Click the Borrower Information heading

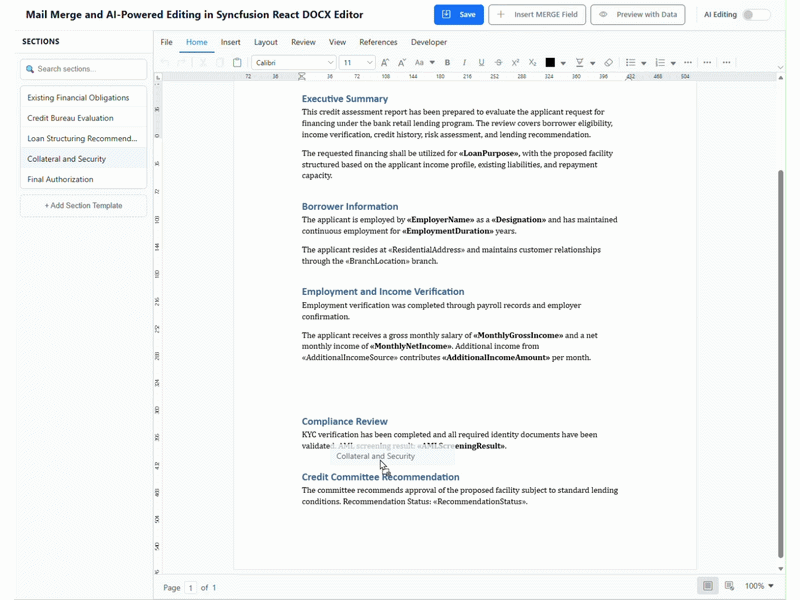pyautogui.click(x=349, y=206)
